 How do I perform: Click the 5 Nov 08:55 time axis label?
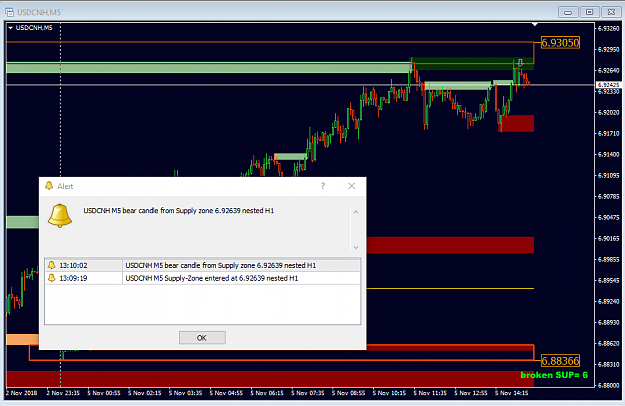point(348,393)
